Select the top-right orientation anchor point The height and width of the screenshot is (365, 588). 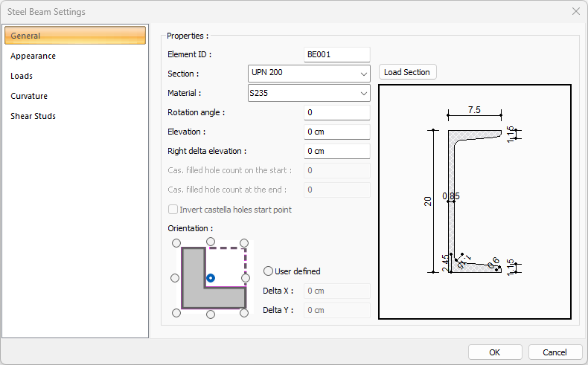coord(246,242)
